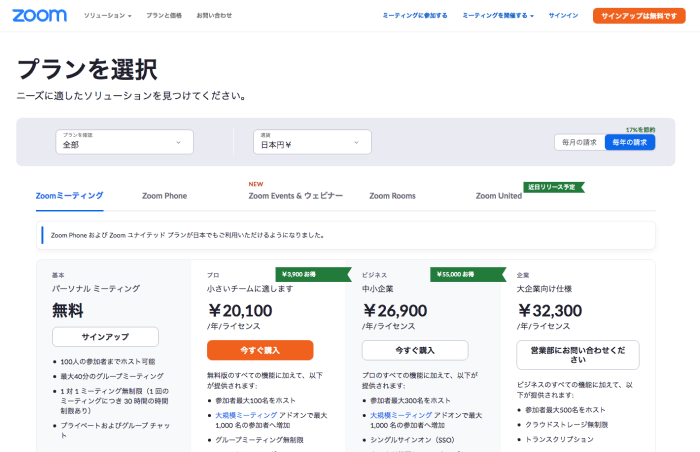Click the ¥3,900 お得 green badge

click(313, 274)
